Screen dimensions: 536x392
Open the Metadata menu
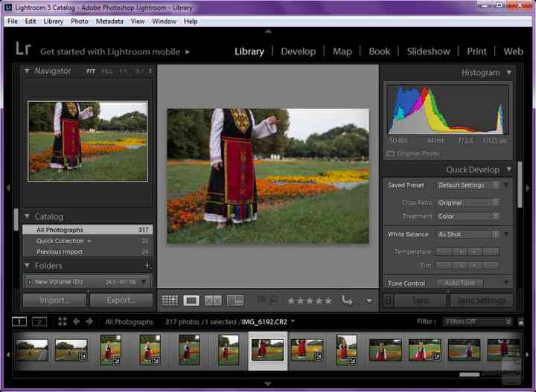pos(109,22)
